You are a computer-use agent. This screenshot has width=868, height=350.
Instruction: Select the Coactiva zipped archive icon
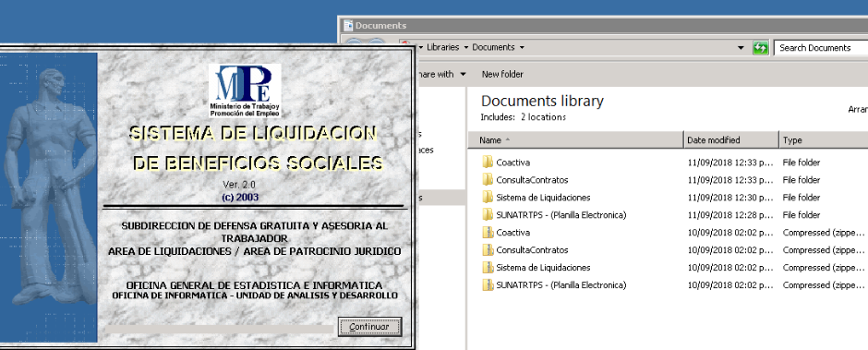(x=488, y=233)
